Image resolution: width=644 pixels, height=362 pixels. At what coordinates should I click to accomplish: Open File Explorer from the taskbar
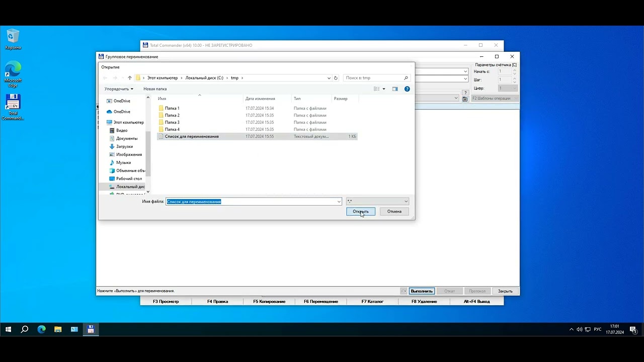coord(58,329)
